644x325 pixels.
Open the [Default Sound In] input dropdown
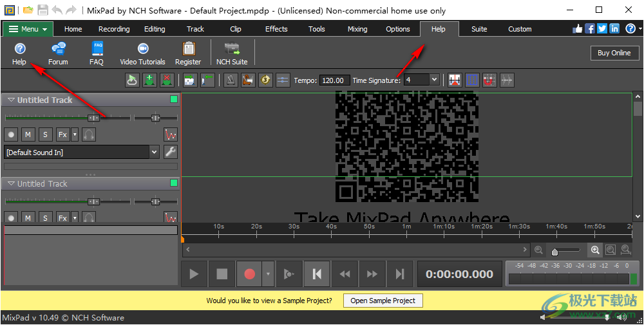[154, 153]
